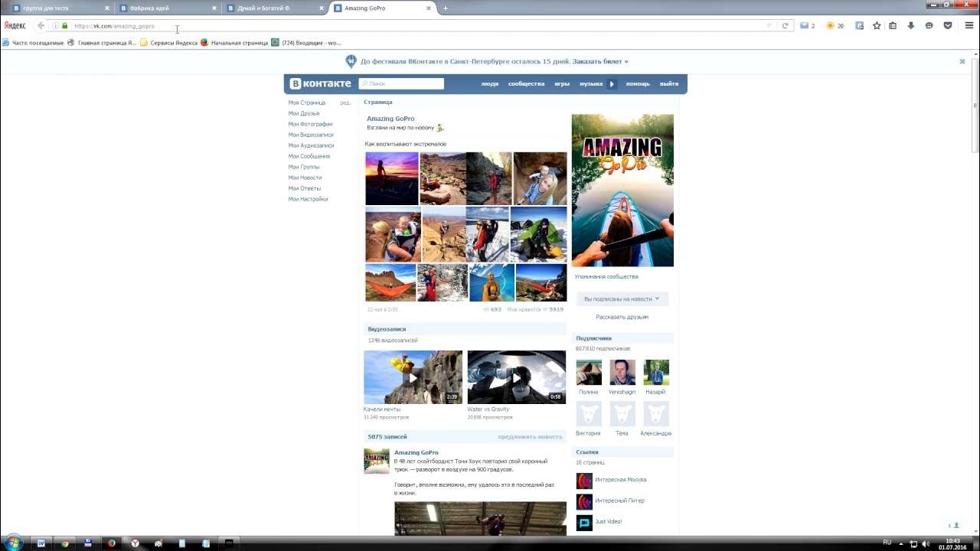This screenshot has height=551, width=980.
Task: Open Yandex mail icon showing 2
Action: coord(807,26)
